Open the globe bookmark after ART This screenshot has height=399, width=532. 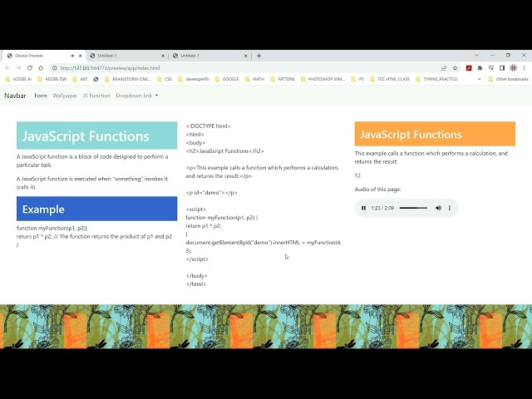96,79
